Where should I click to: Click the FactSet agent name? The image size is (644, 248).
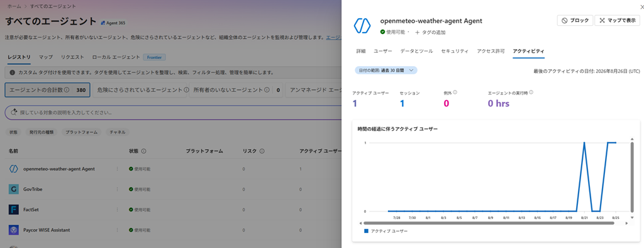point(31,210)
